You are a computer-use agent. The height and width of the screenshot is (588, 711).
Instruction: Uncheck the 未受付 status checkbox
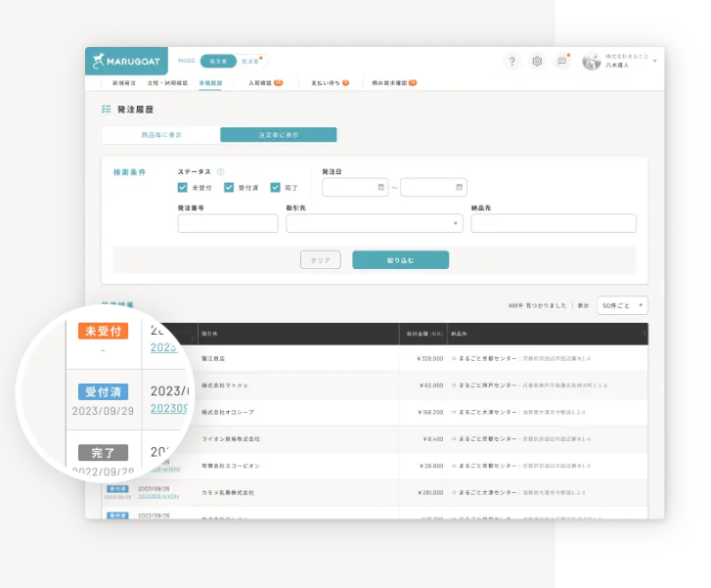(x=183, y=187)
